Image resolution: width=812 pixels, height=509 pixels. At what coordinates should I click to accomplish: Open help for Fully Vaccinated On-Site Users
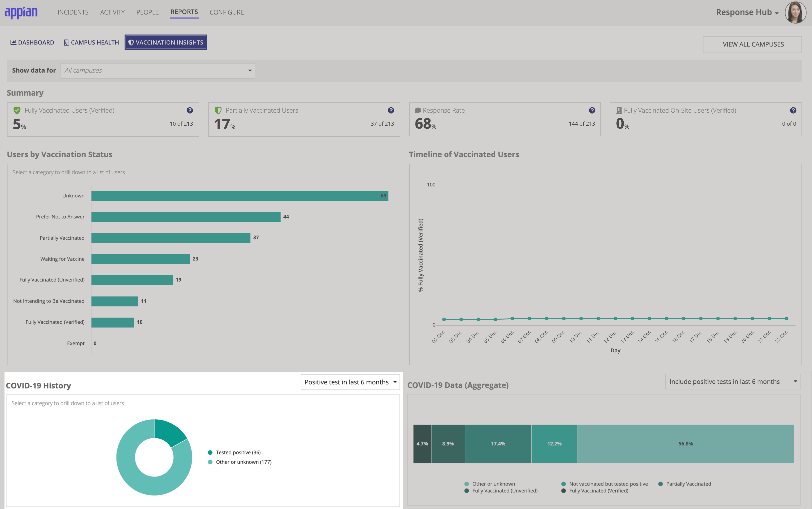793,110
